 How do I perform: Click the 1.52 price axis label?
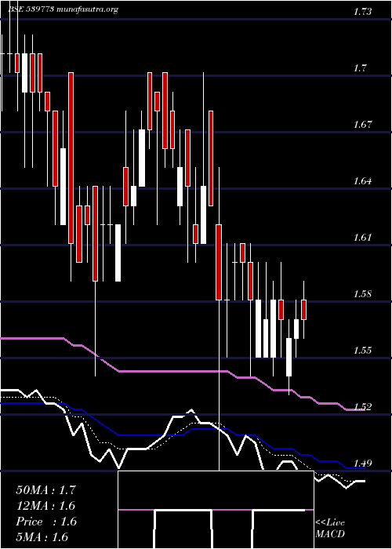[362, 407]
